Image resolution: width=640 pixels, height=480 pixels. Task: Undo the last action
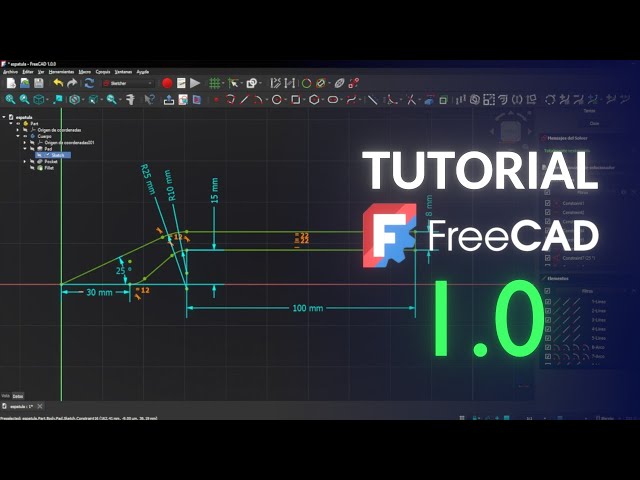click(58, 83)
